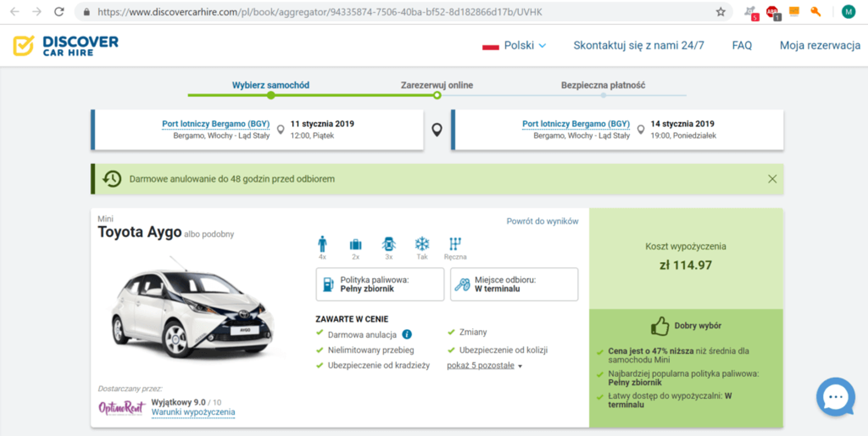
Task: Open 'Warunki wypożyczenia' rental terms link
Action: 193,412
